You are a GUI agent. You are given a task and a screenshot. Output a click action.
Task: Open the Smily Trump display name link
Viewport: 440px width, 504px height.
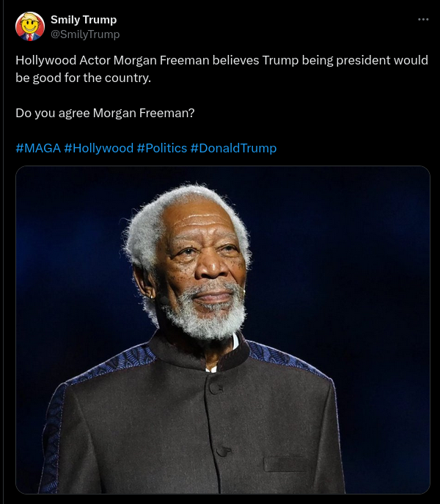point(84,20)
